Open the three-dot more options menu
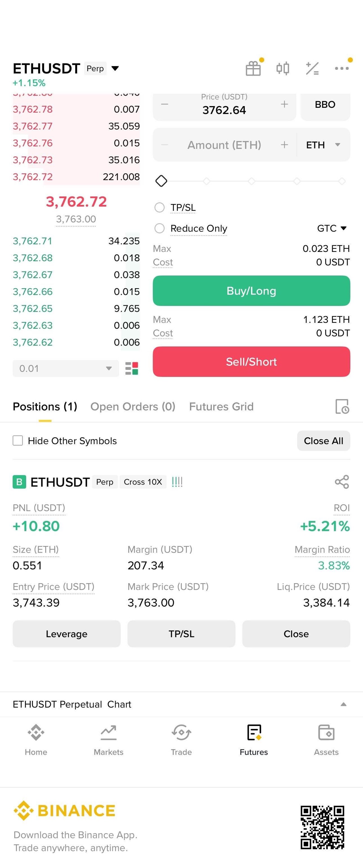 coord(341,68)
